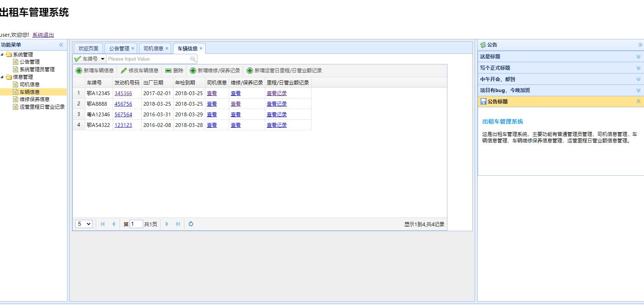The height and width of the screenshot is (305, 644).
Task: Select 维修保养信息 in the menu tree
Action: pos(34,99)
